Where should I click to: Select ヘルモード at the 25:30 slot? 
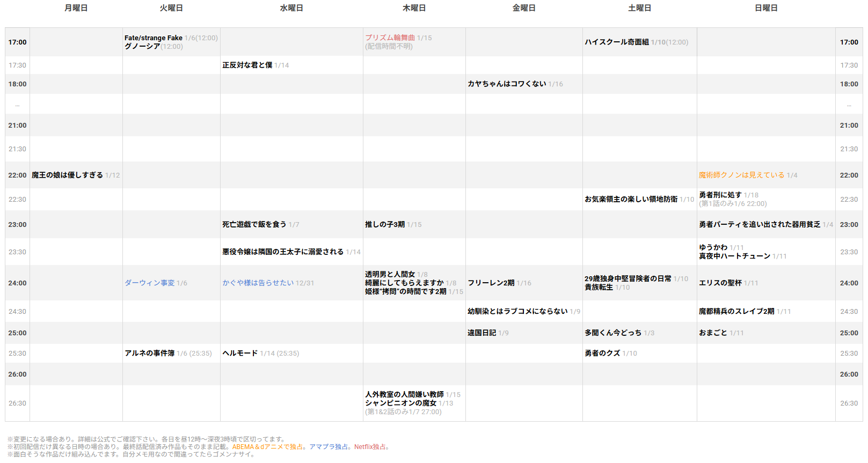240,354
